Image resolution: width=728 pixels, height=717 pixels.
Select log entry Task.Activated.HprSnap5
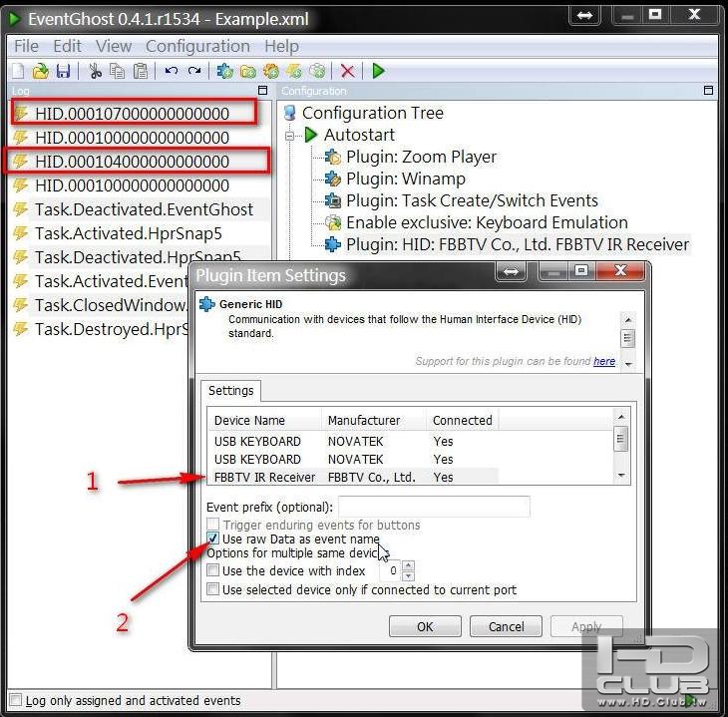pos(128,233)
